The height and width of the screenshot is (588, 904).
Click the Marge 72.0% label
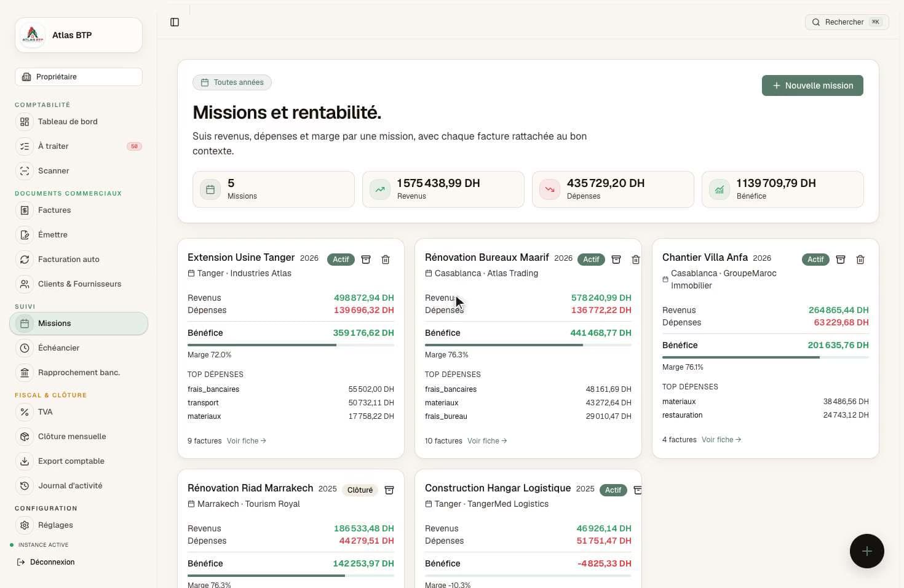click(210, 355)
